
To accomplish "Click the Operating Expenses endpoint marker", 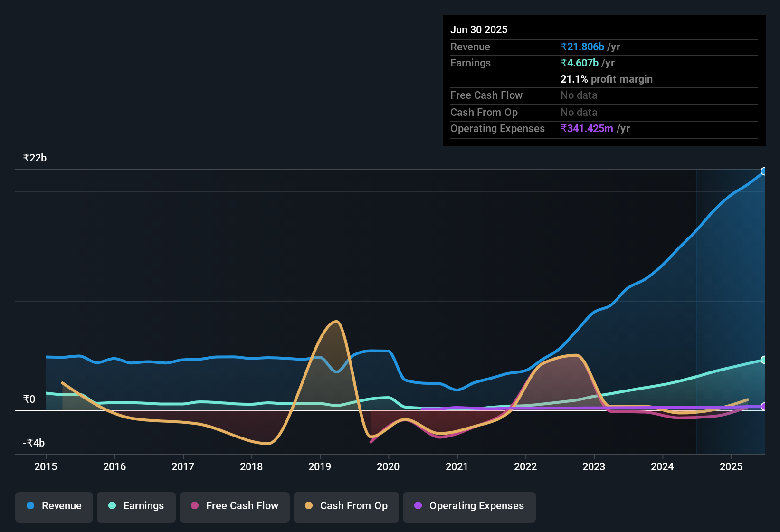I will (764, 407).
